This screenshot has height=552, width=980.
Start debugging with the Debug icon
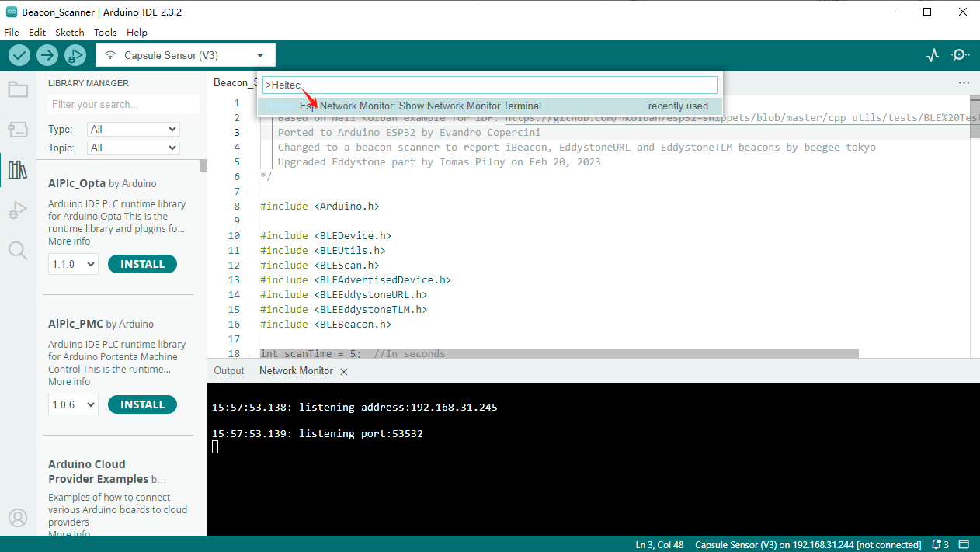[x=75, y=55]
